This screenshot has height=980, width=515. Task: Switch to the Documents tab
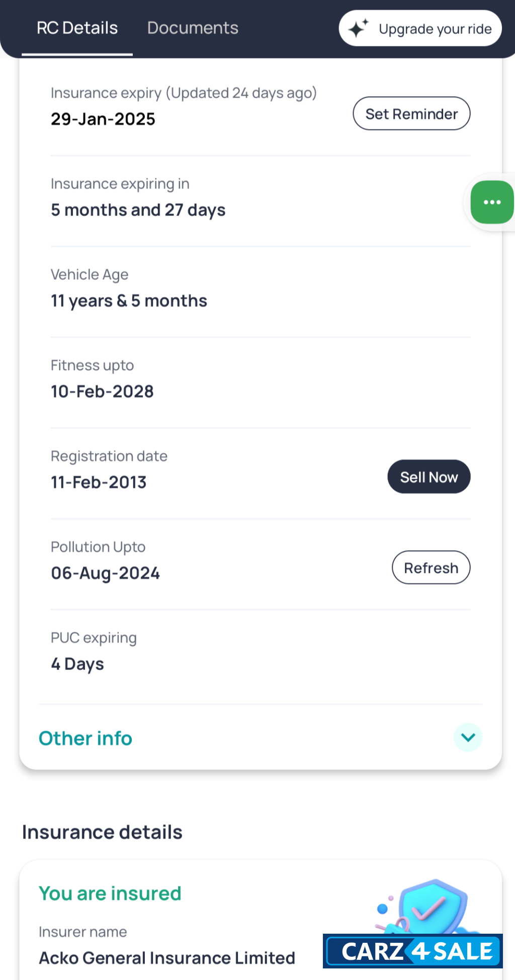pyautogui.click(x=193, y=28)
